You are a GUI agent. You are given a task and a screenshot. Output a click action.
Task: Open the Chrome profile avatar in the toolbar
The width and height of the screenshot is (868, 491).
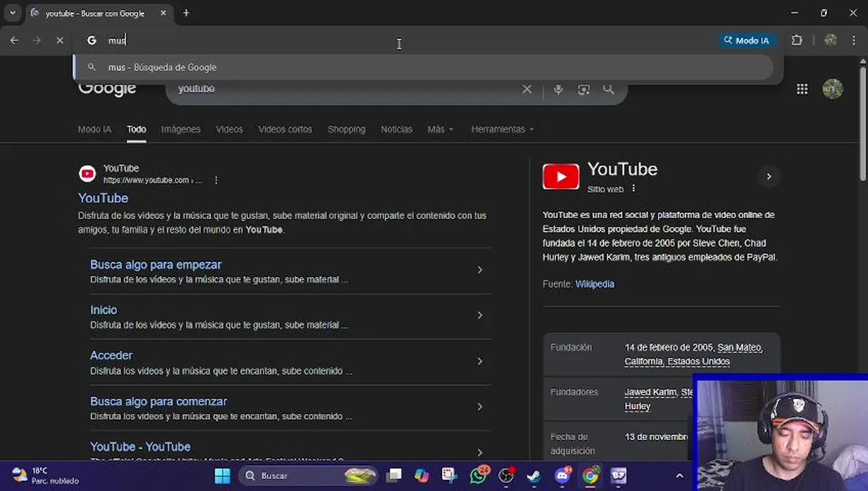click(x=830, y=41)
